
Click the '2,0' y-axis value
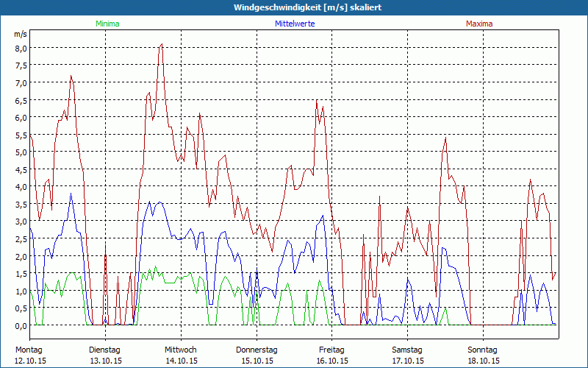[x=21, y=256]
